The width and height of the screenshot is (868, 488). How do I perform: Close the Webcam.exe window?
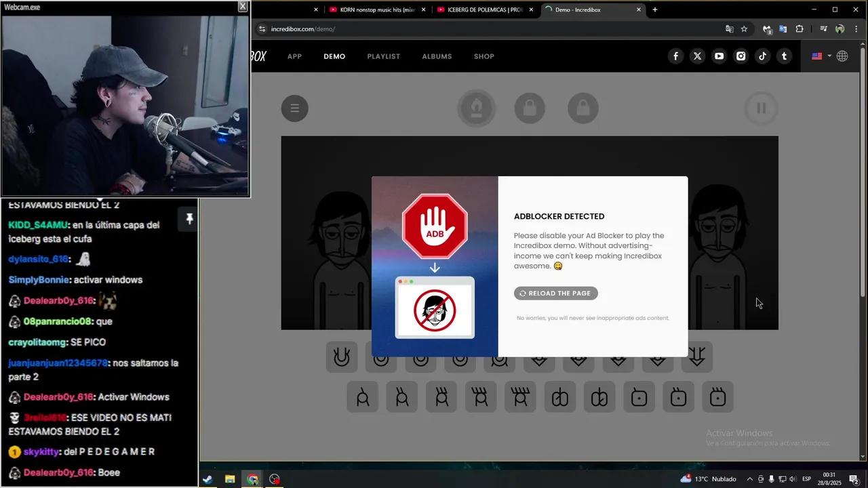click(x=243, y=7)
